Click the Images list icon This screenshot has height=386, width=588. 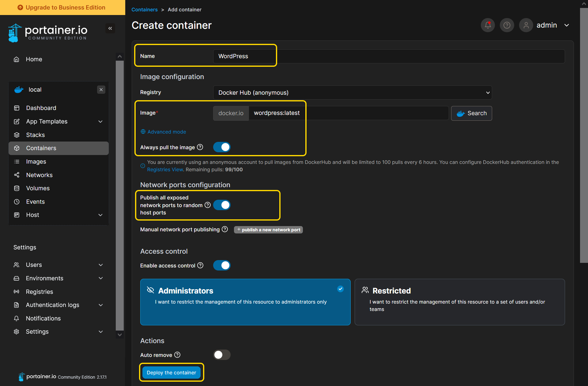[17, 162]
